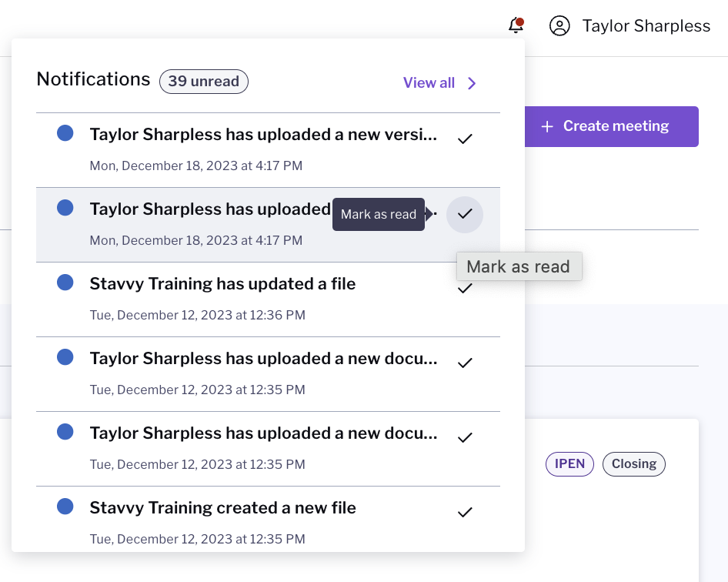Mark second 12:35 PM document upload notification read

[465, 438]
